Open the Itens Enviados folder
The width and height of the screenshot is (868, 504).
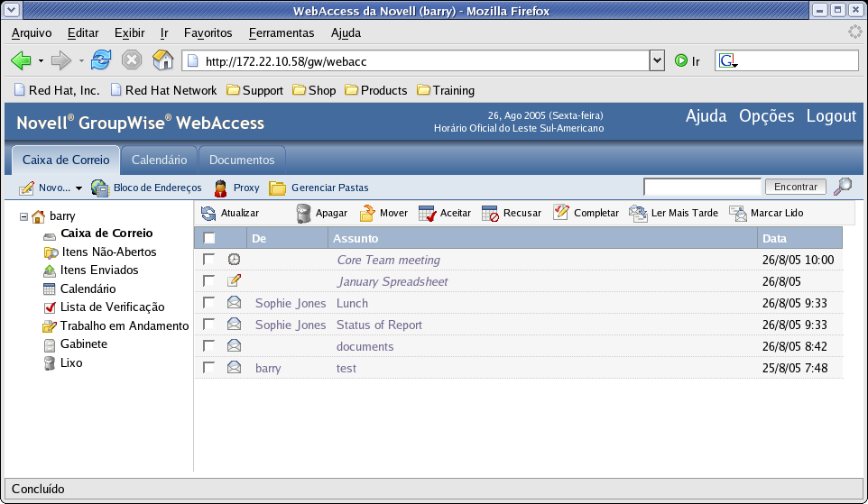click(x=99, y=270)
